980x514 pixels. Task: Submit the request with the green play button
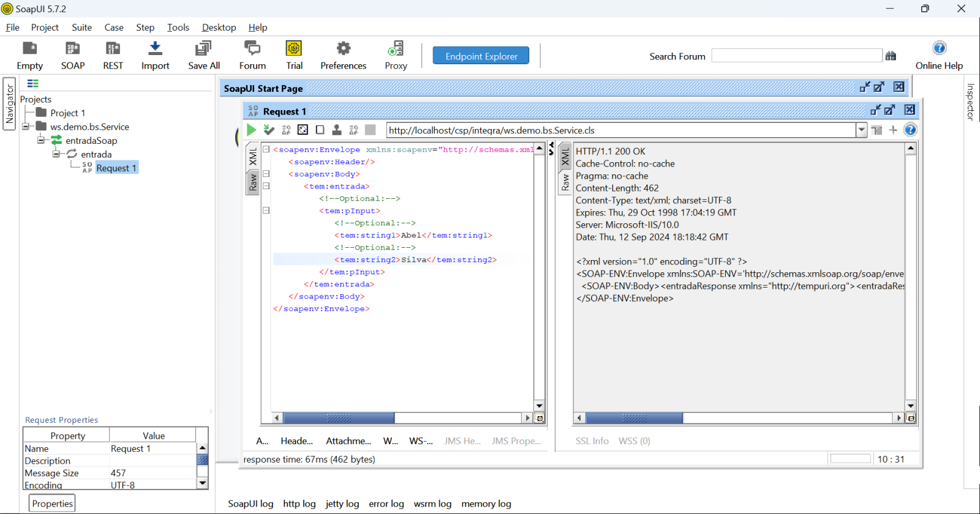click(251, 130)
